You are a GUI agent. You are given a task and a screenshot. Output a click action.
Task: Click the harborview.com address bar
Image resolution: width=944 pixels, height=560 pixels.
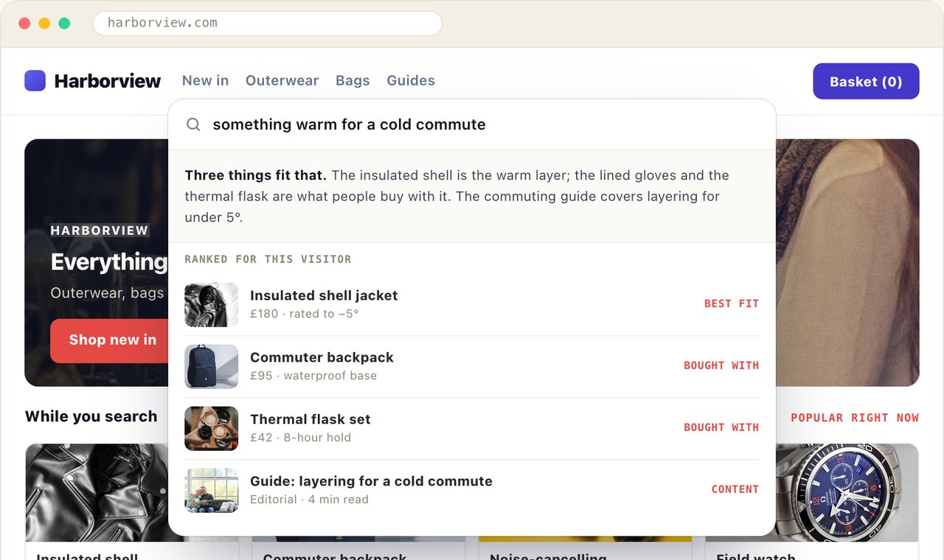pyautogui.click(x=267, y=23)
